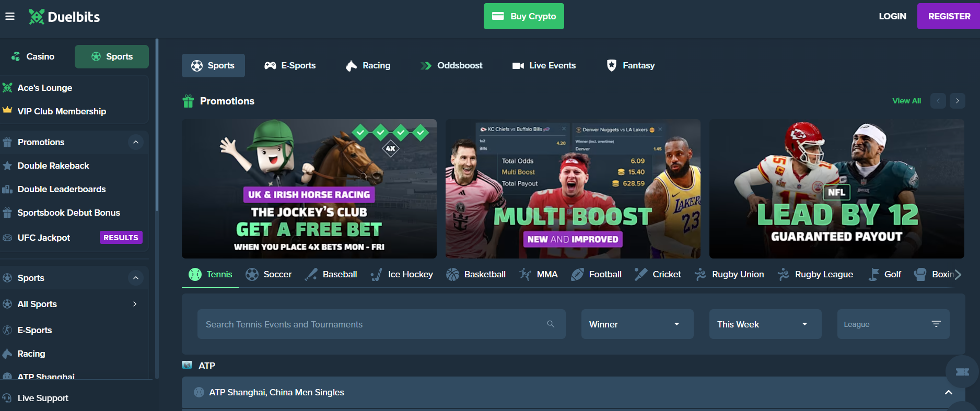Click the Soccer ball icon in sports row

[x=252, y=274]
